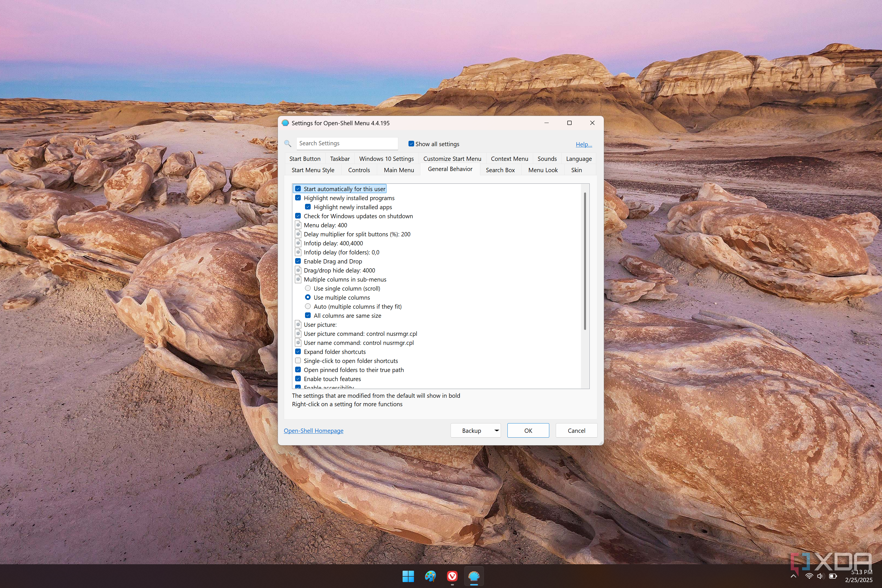Open the Menu Look tab
The height and width of the screenshot is (588, 882).
[543, 170]
